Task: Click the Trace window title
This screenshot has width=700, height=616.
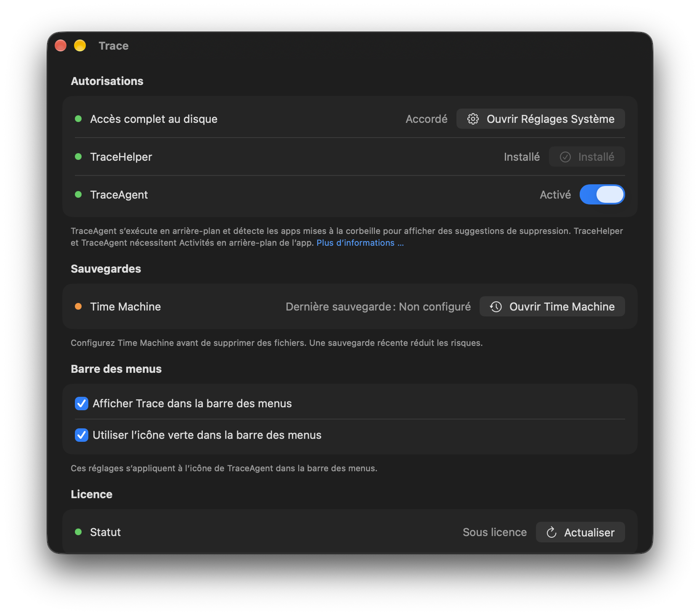Action: (x=114, y=46)
